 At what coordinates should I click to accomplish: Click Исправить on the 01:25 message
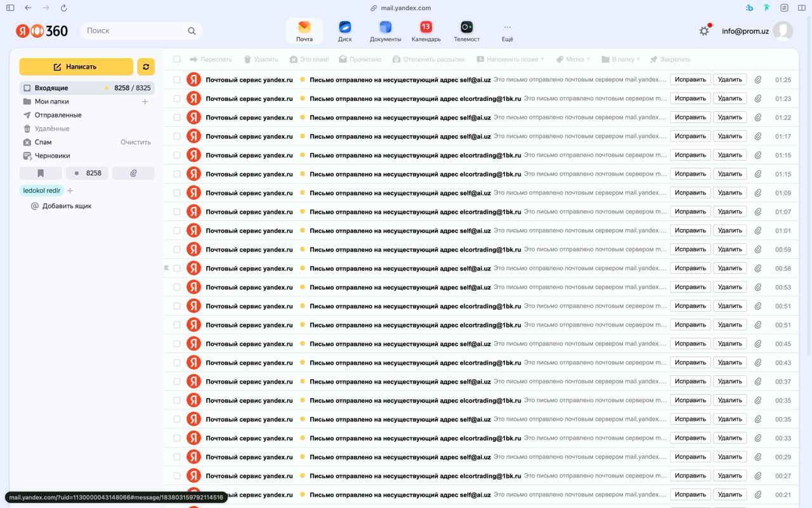click(690, 79)
